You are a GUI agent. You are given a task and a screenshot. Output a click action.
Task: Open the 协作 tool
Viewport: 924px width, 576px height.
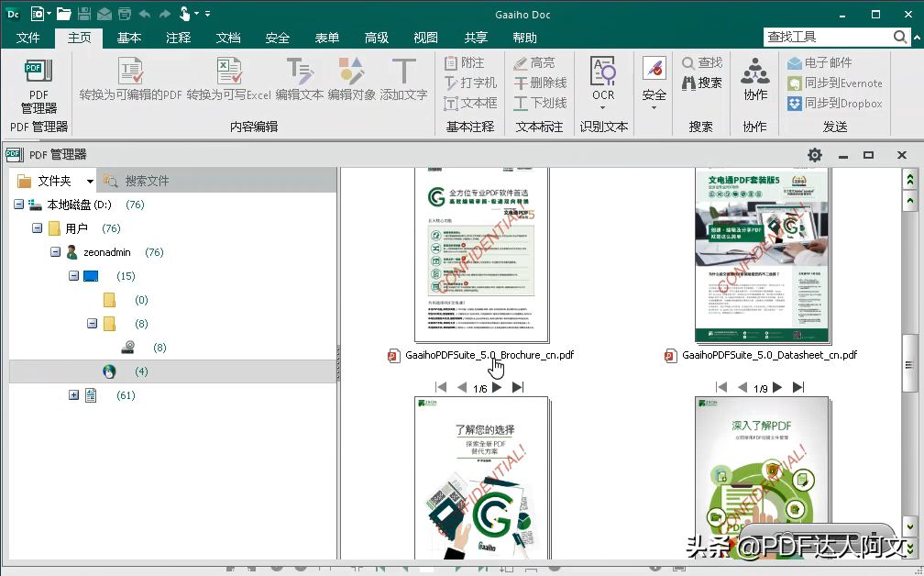click(x=755, y=79)
